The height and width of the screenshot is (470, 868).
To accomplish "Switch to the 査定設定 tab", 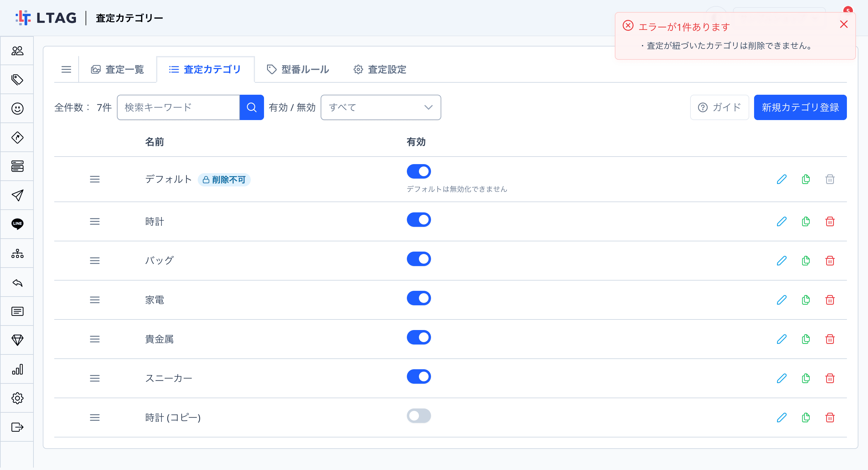I will point(380,69).
